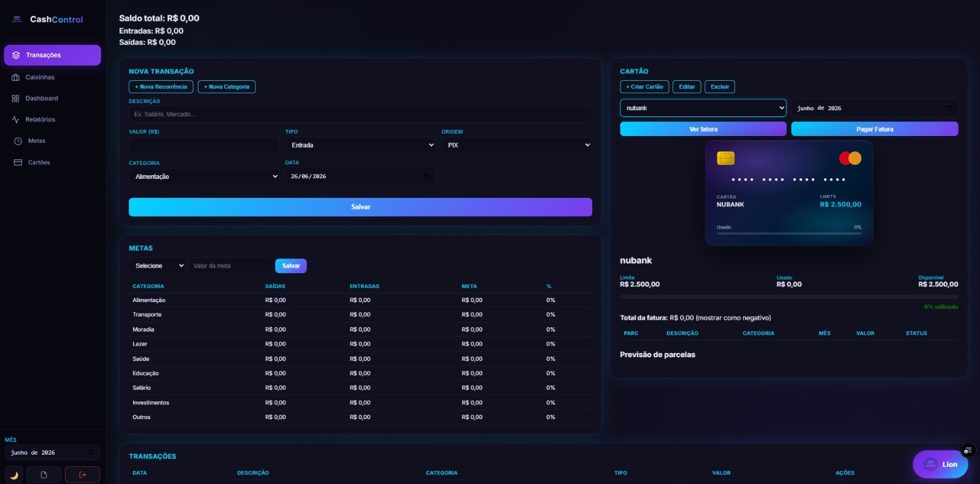Click the card Excluir button
Viewport: 980px width, 484px height.
click(x=720, y=87)
